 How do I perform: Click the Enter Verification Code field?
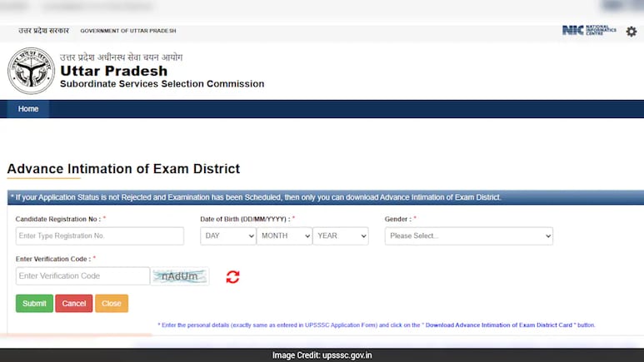[82, 275]
